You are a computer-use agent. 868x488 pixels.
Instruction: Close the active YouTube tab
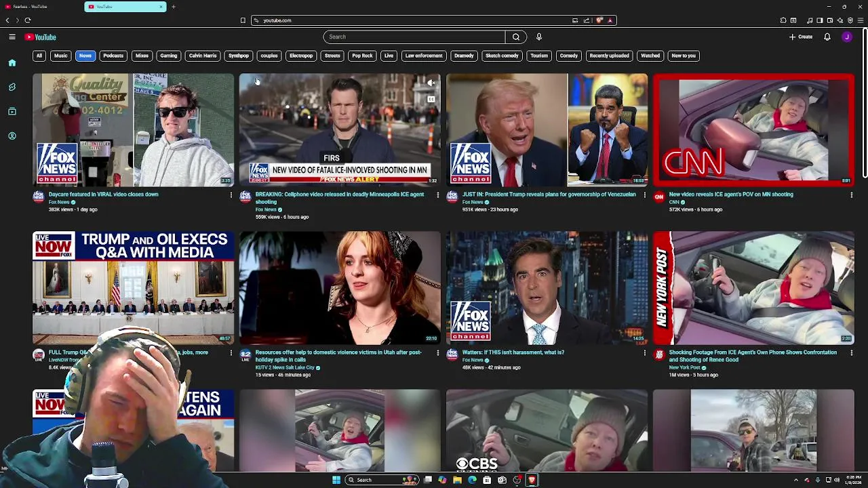161,7
